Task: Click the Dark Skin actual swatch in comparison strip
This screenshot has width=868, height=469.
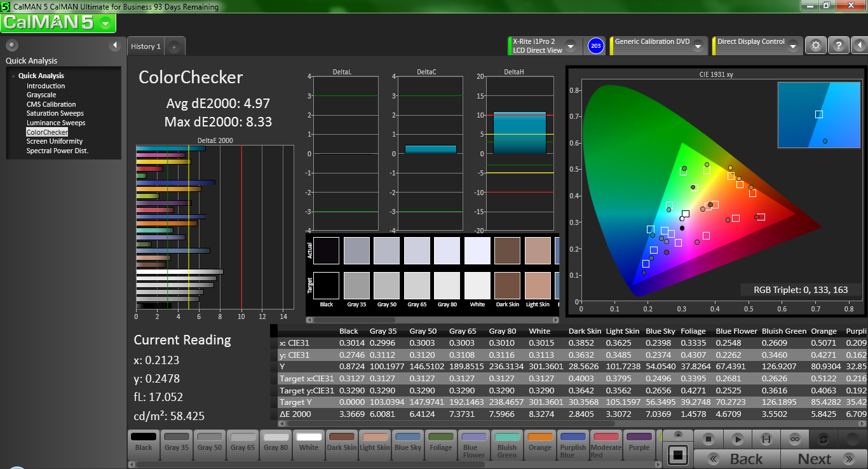Action: point(508,250)
